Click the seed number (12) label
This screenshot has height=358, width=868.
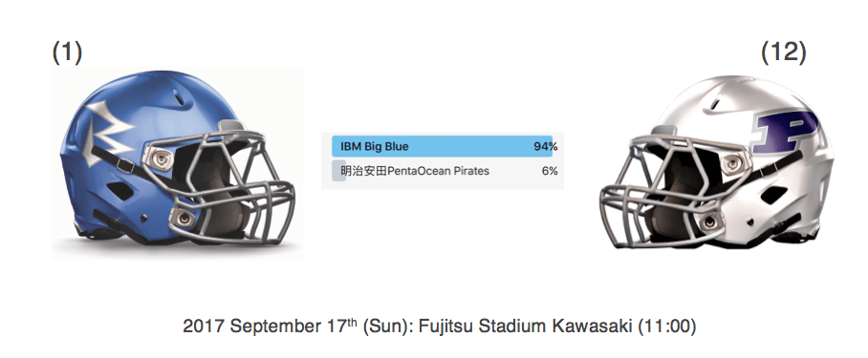pos(783,53)
